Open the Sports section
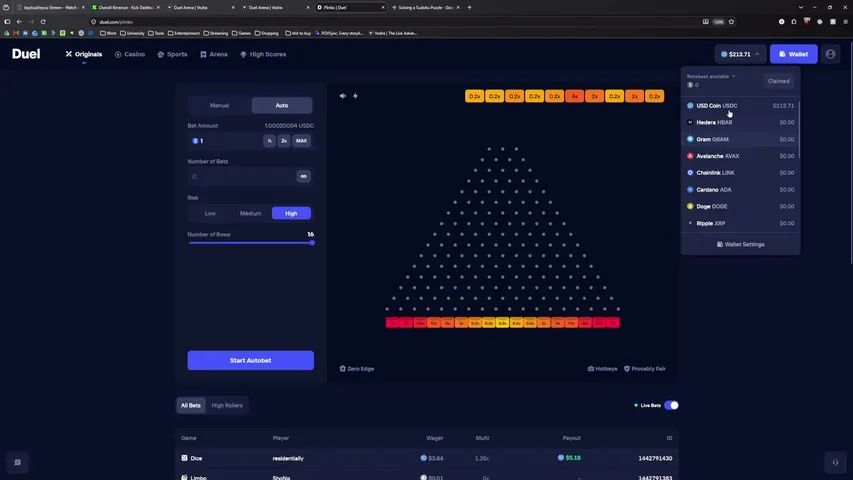853x480 pixels. pyautogui.click(x=172, y=54)
